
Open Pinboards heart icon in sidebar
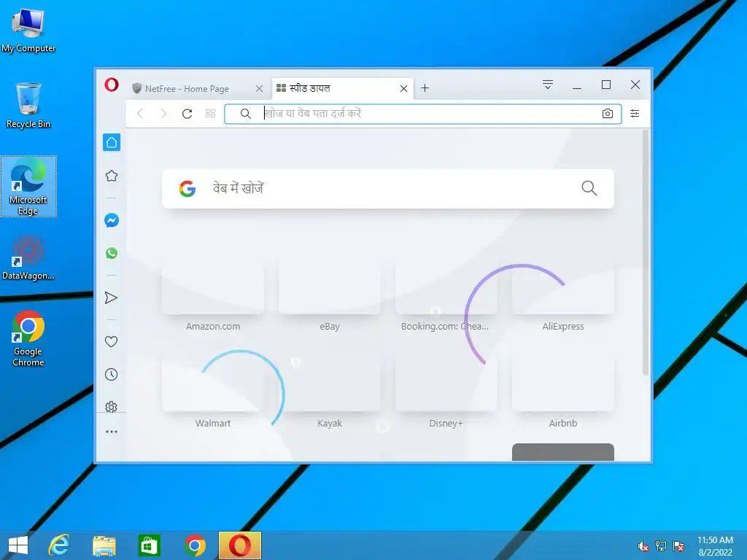pyautogui.click(x=111, y=341)
